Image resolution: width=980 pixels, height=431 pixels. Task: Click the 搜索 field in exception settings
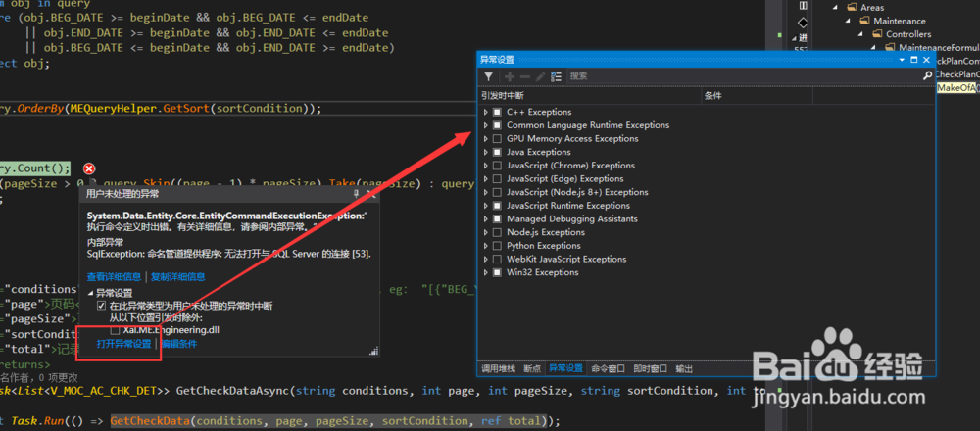[x=735, y=75]
